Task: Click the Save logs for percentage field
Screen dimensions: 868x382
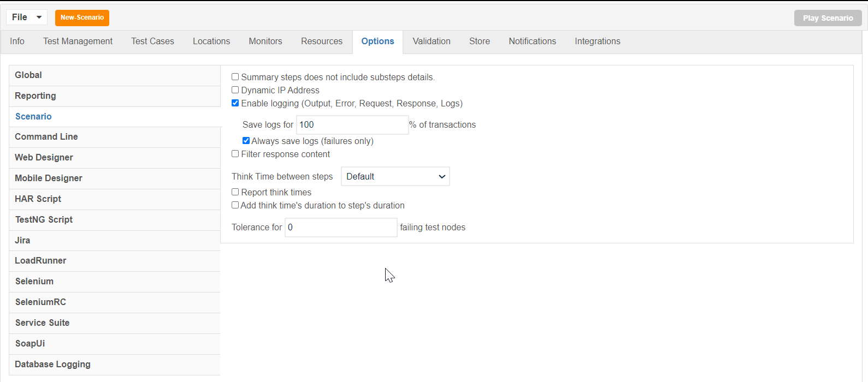Action: click(352, 125)
